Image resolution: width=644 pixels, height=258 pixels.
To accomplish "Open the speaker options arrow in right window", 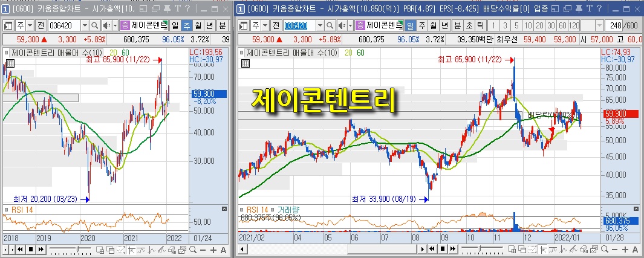I will coord(350,26).
